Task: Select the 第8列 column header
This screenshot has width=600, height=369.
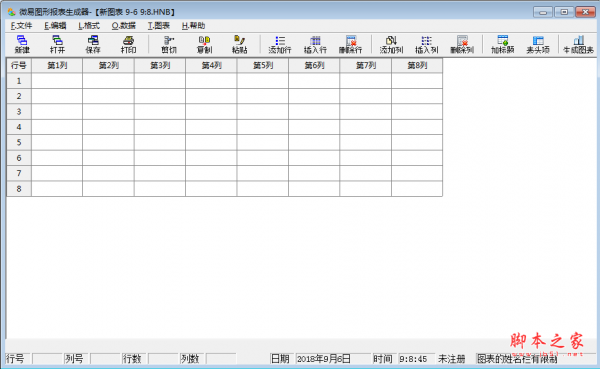Action: pos(417,65)
